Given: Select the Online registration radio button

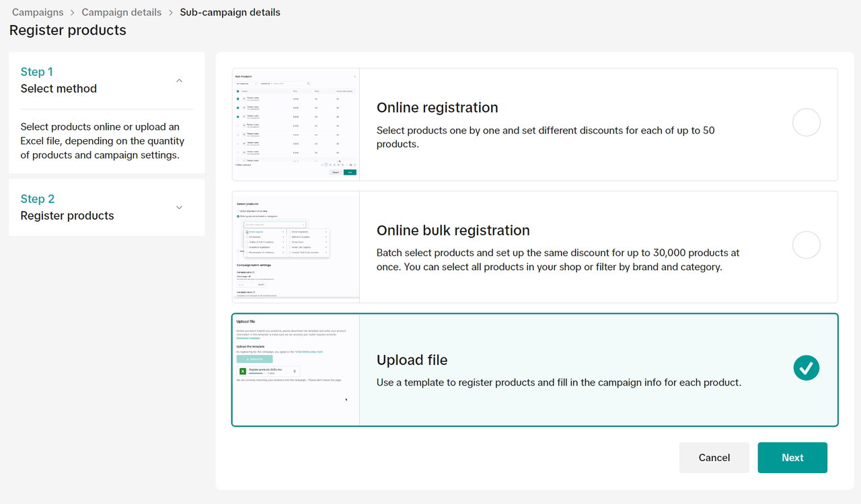Looking at the screenshot, I should click(x=806, y=123).
